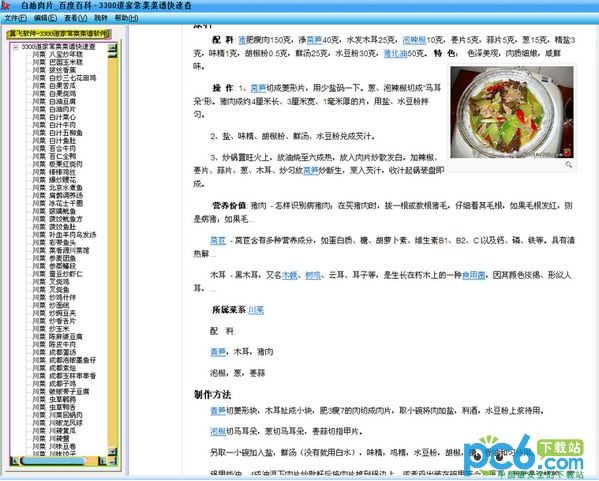Select recipe 川菜 白油豆腐
599x481 pixels.
coord(54,102)
